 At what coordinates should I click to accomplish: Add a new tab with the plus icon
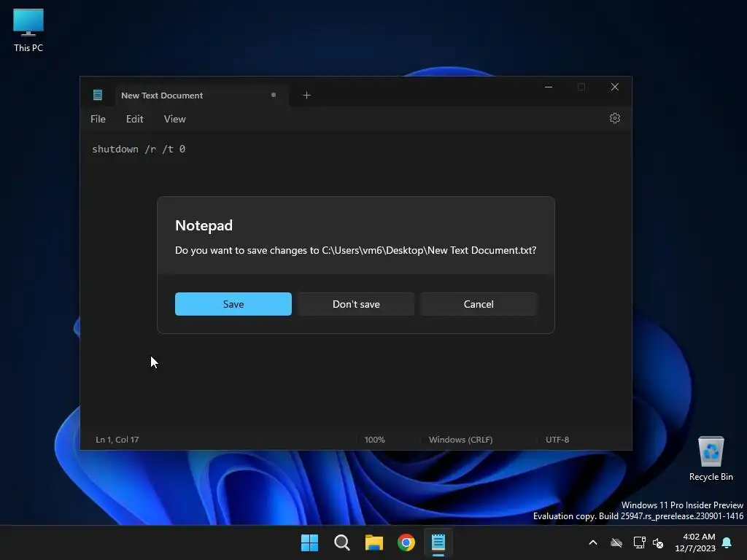tap(307, 96)
